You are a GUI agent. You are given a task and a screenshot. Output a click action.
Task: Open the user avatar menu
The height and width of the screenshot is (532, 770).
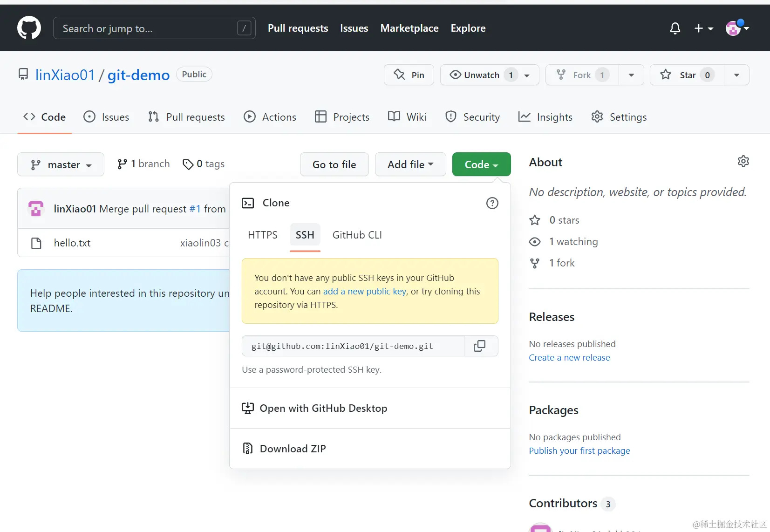[x=737, y=28]
